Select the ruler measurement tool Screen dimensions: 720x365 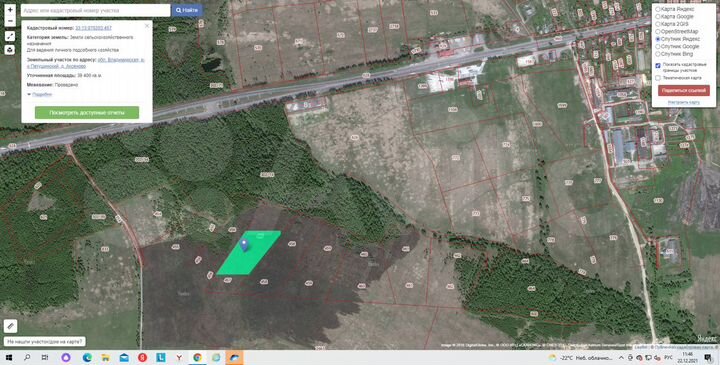10,326
